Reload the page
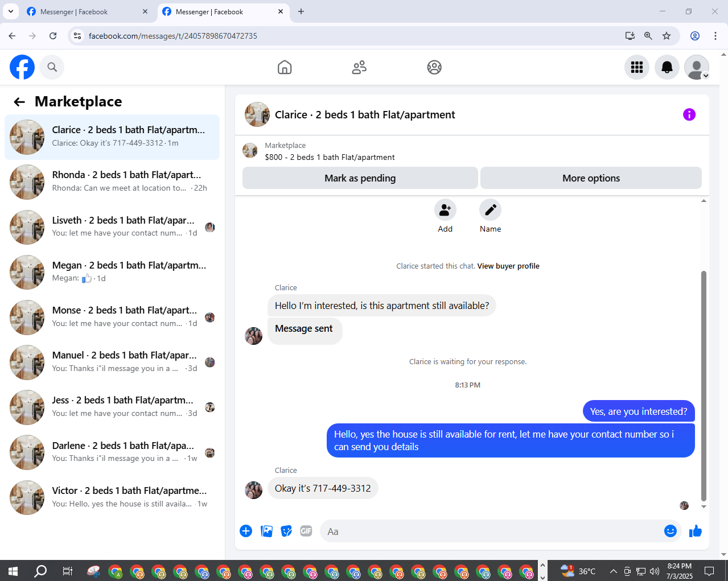The height and width of the screenshot is (581, 728). [x=53, y=36]
